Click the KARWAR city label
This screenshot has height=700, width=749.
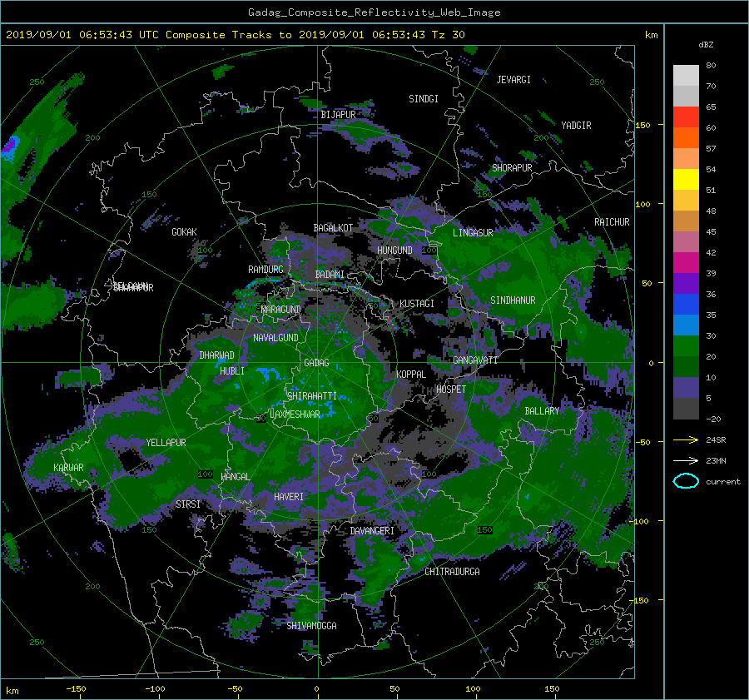(68, 468)
